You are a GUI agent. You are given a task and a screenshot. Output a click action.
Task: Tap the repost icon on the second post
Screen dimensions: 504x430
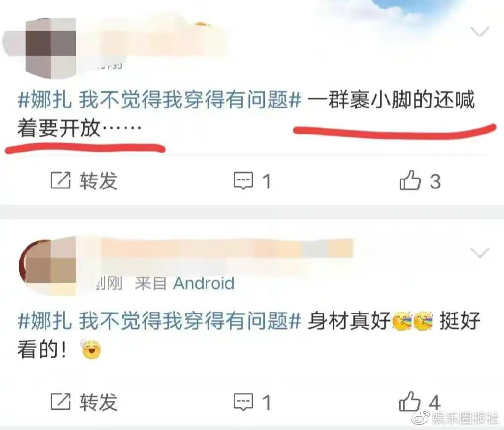pos(61,401)
